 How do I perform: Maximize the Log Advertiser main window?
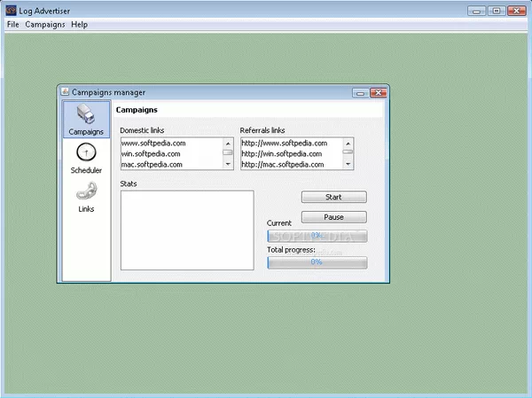[497, 11]
